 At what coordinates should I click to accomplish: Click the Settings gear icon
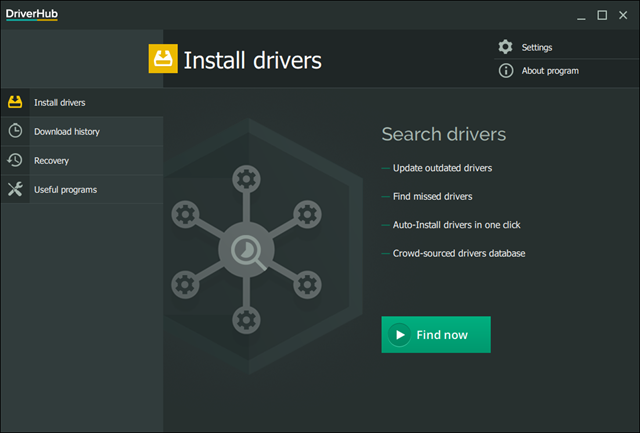point(505,47)
